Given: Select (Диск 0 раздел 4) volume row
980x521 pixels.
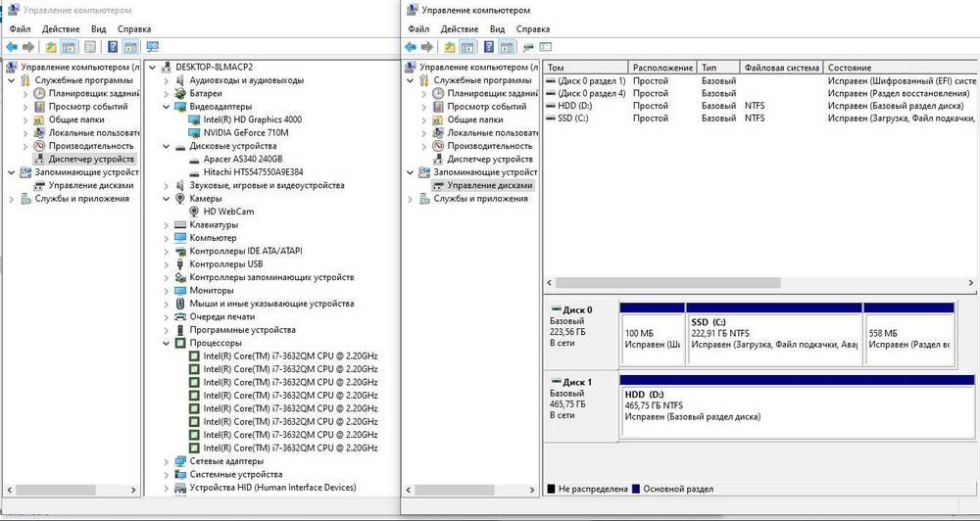Looking at the screenshot, I should click(760, 93).
